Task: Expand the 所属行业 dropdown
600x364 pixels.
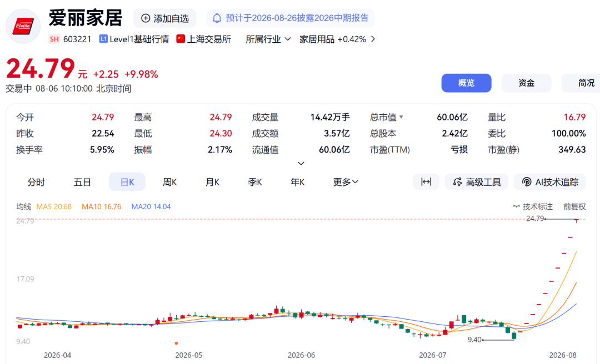Action: click(268, 39)
